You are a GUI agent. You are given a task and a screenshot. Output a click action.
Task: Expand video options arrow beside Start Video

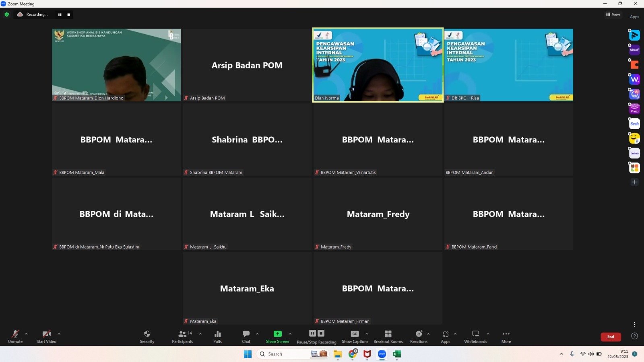pos(59,334)
